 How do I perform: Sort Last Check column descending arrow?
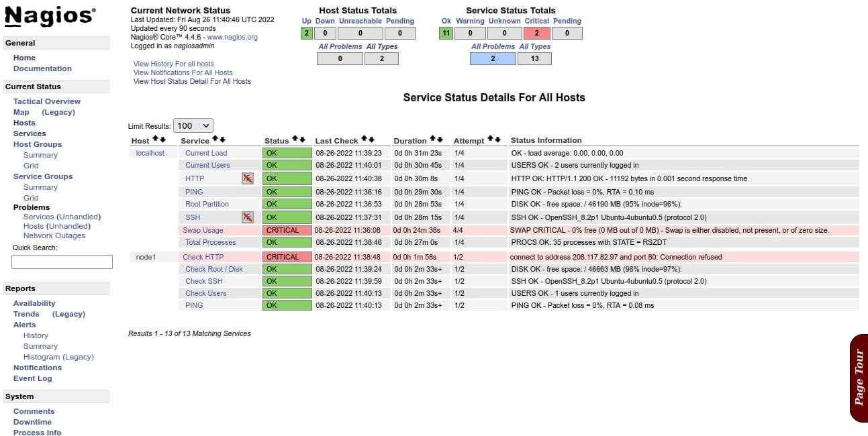pos(371,139)
